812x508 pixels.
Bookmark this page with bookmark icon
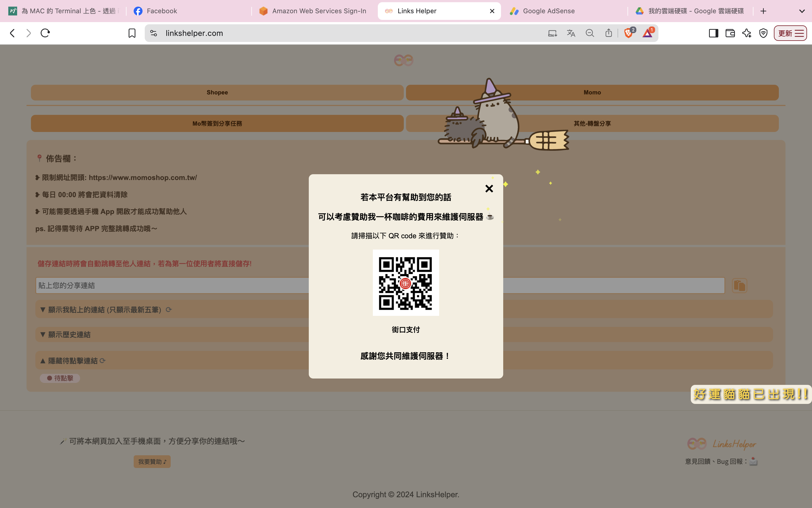pyautogui.click(x=132, y=33)
